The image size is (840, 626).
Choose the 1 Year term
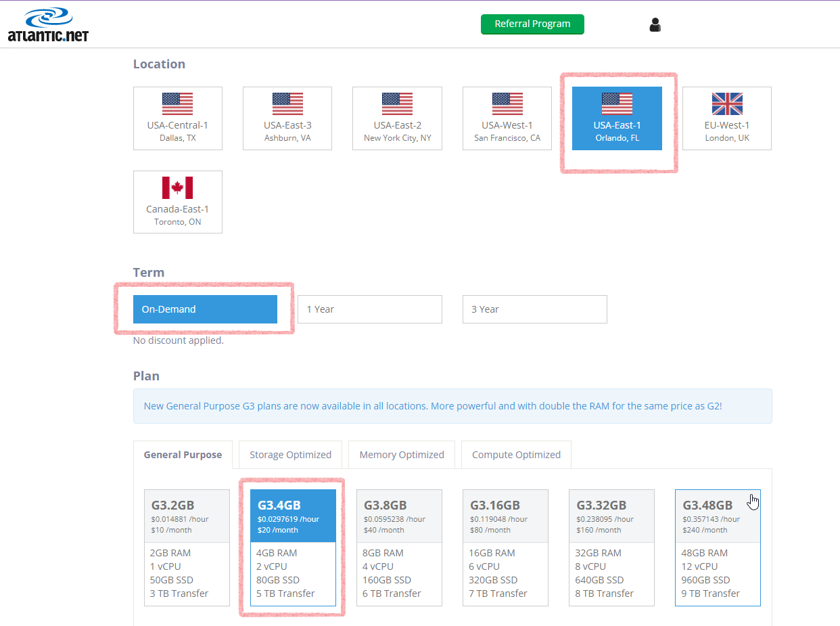coord(370,309)
